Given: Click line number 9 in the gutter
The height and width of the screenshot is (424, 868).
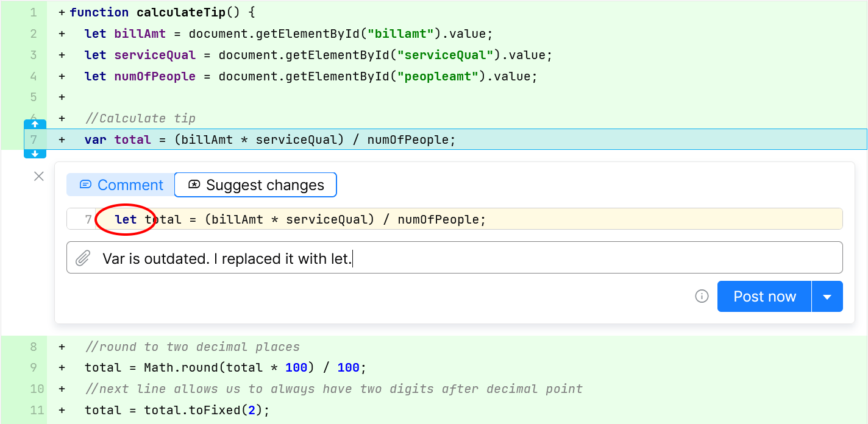Looking at the screenshot, I should pyautogui.click(x=34, y=367).
